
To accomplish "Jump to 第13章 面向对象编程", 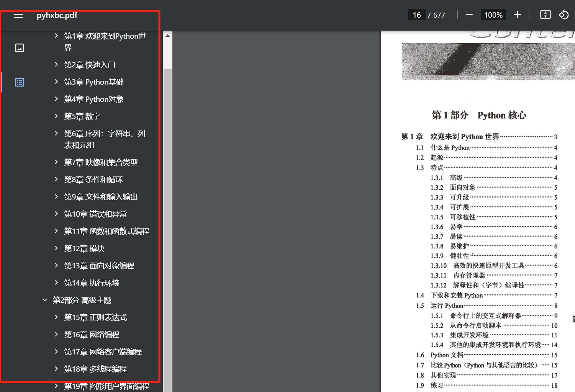I will (99, 266).
